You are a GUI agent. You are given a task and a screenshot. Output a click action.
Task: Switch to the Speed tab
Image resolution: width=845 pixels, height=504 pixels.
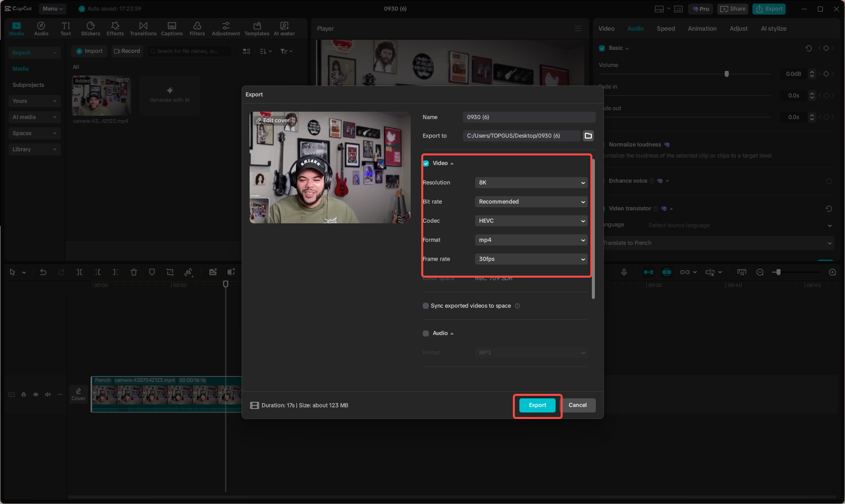pos(665,29)
